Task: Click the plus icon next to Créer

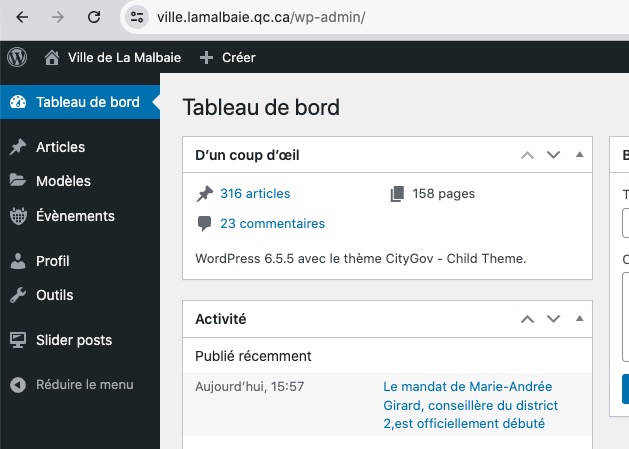Action: (x=206, y=57)
